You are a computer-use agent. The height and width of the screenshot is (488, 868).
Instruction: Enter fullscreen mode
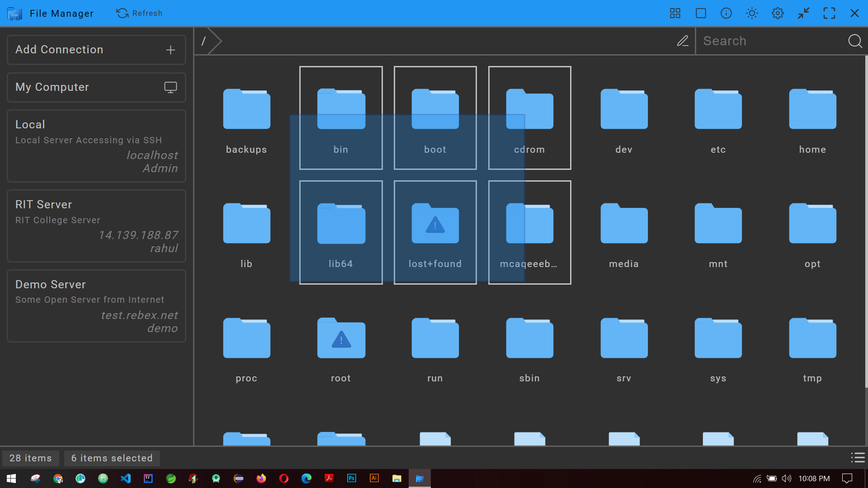[830, 13]
